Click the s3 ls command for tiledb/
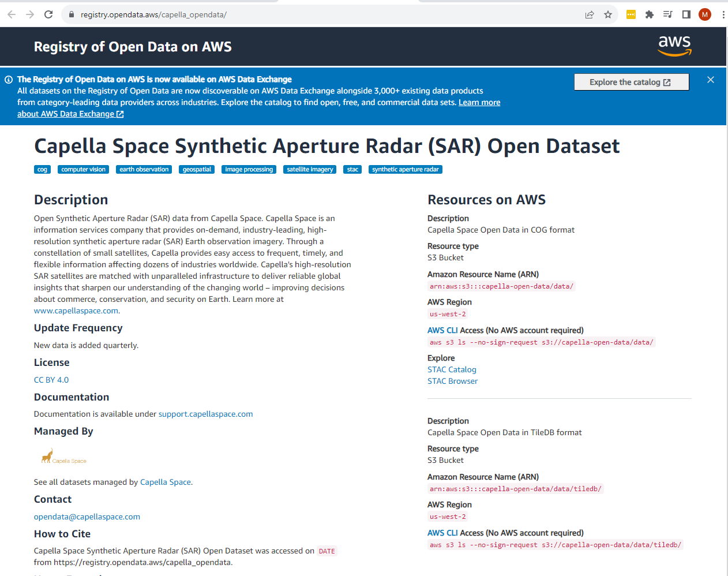The height and width of the screenshot is (576, 728). [556, 545]
